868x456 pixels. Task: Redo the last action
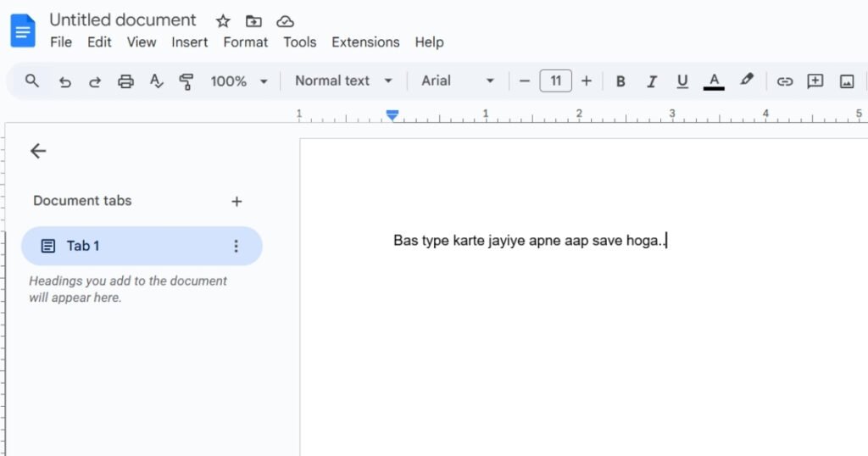point(95,82)
